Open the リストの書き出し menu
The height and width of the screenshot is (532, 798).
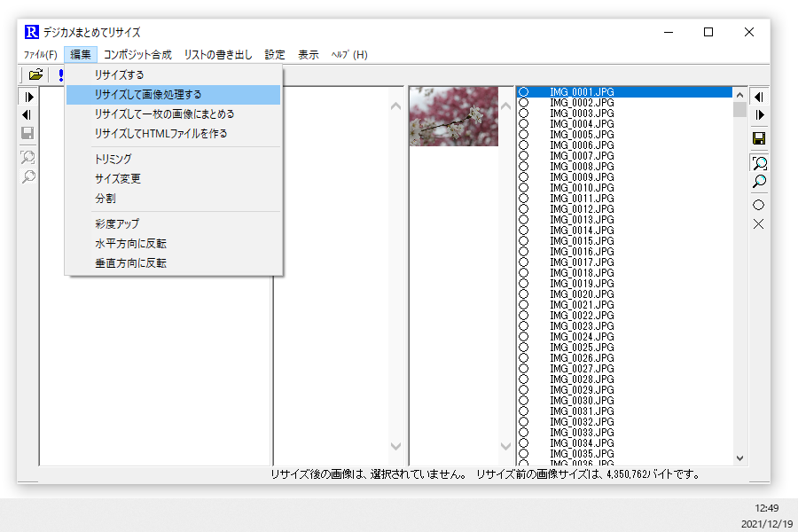point(218,54)
